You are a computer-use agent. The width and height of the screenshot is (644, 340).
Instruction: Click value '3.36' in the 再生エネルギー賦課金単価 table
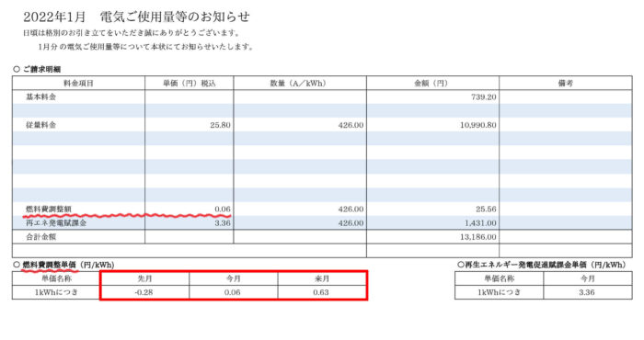point(587,292)
